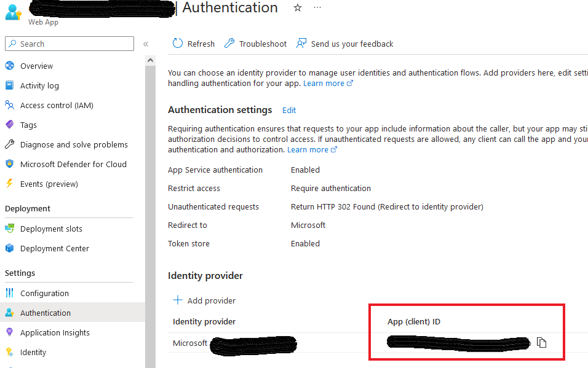This screenshot has height=368, width=588.
Task: Click the feedback person icon
Action: 301,44
